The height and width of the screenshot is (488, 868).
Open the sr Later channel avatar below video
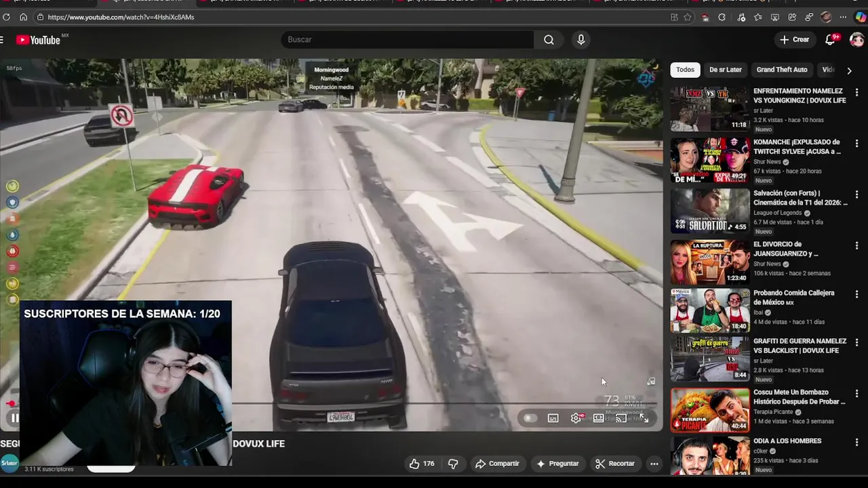pyautogui.click(x=9, y=464)
